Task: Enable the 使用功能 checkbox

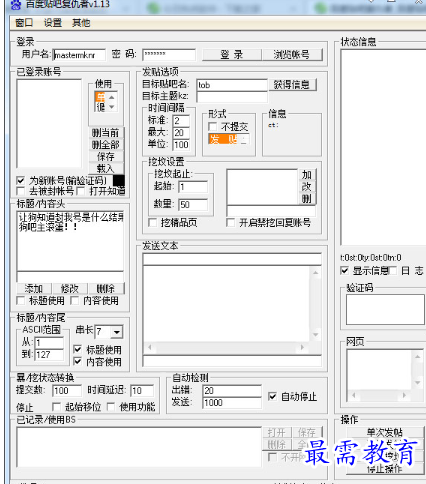Action: click(111, 407)
